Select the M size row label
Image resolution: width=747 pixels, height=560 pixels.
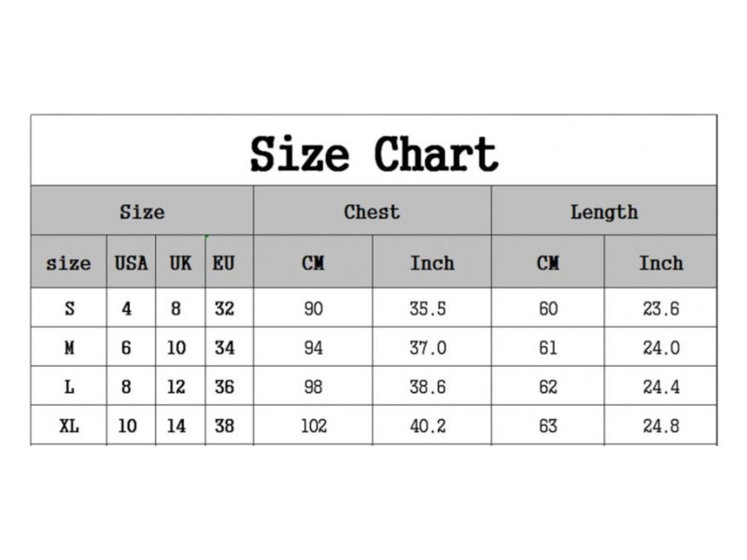69,347
